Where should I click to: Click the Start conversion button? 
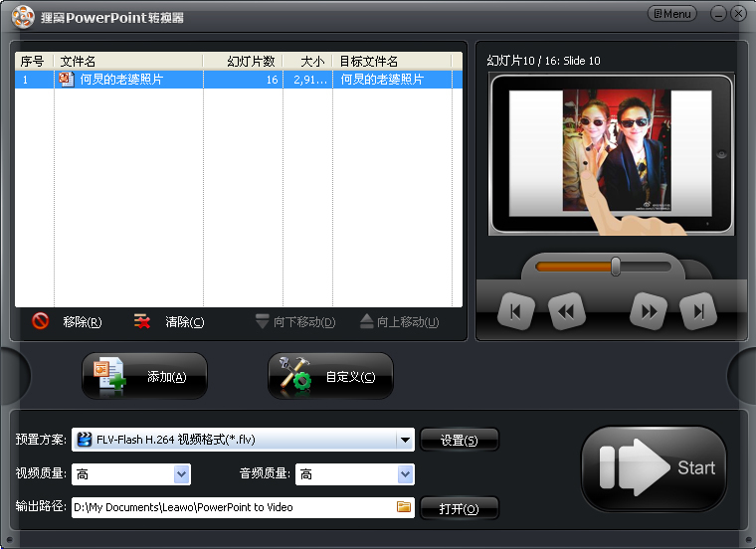click(x=654, y=468)
